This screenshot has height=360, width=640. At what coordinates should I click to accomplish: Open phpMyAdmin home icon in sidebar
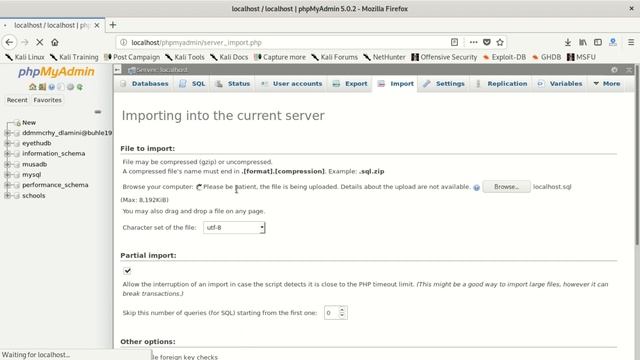(x=33, y=87)
